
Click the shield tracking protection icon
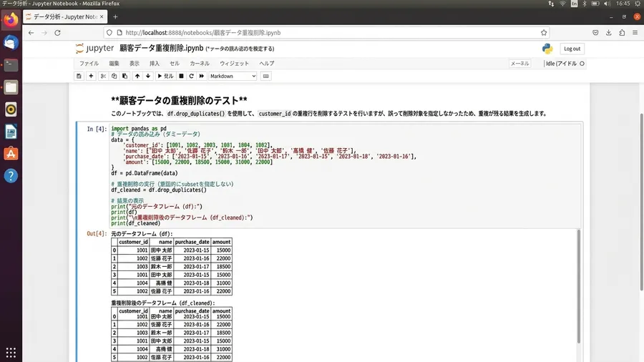pos(109,32)
